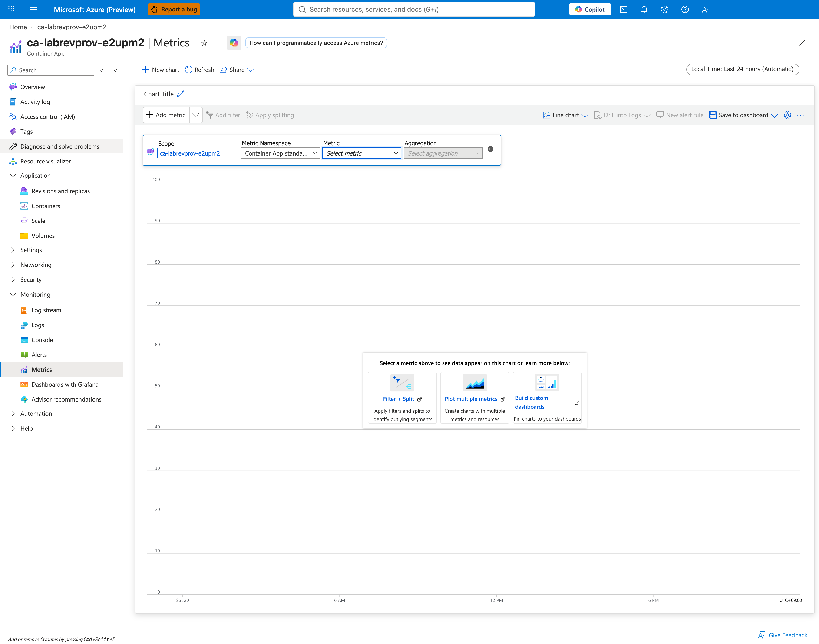Screen dimensions: 819x644
Task: Edit the Chart Title with pencil icon
Action: (x=181, y=93)
